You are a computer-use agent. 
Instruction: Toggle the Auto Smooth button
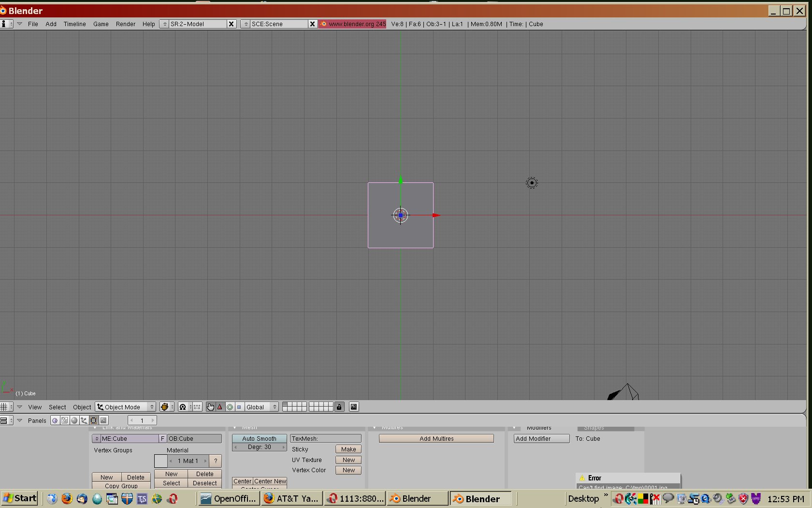pyautogui.click(x=260, y=438)
